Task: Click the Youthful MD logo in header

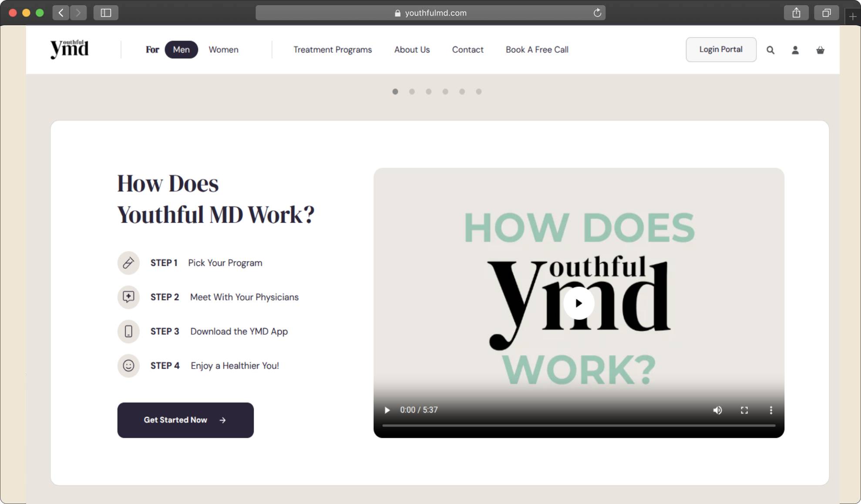Action: pos(70,49)
